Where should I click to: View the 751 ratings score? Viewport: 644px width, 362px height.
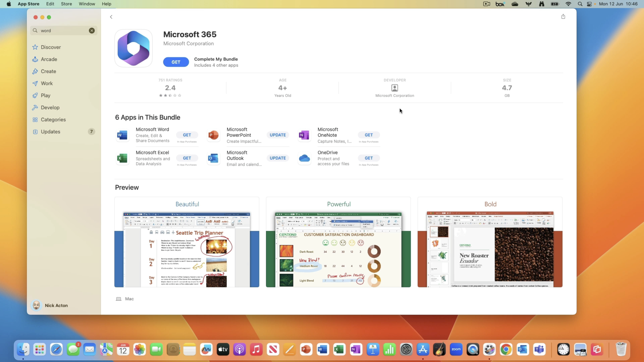[170, 88]
